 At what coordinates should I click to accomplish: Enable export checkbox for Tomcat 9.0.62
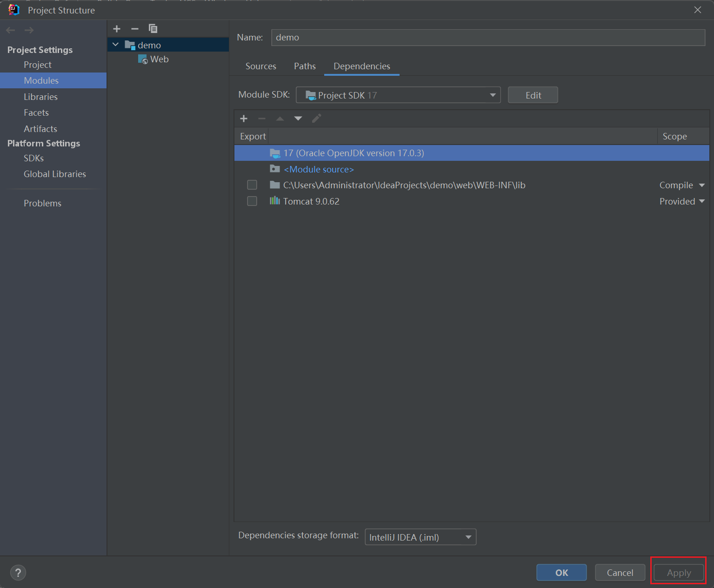click(x=252, y=201)
